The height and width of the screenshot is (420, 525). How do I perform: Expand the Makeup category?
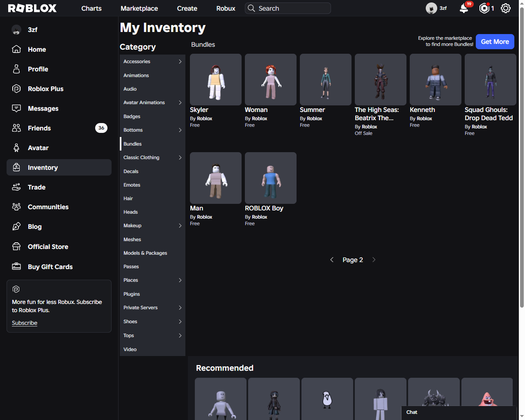180,226
